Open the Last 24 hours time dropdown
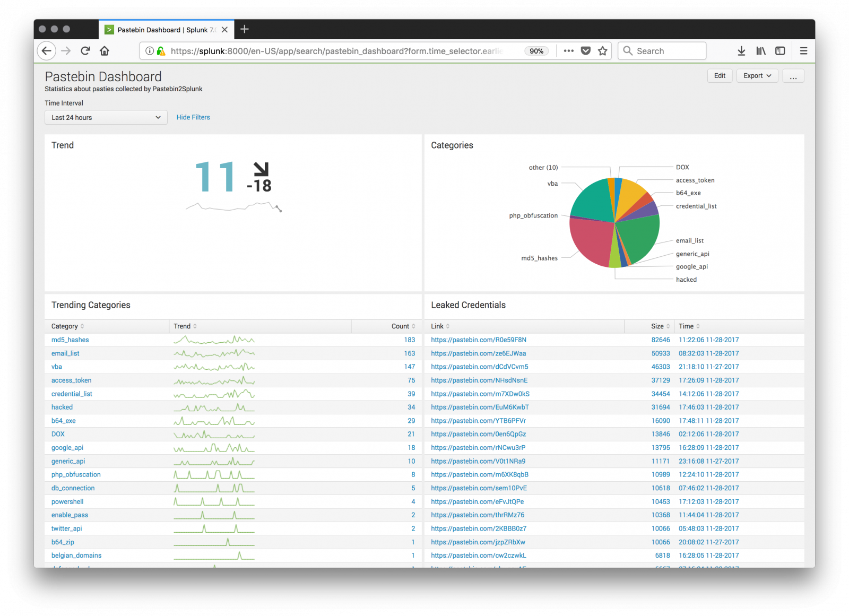 point(106,117)
